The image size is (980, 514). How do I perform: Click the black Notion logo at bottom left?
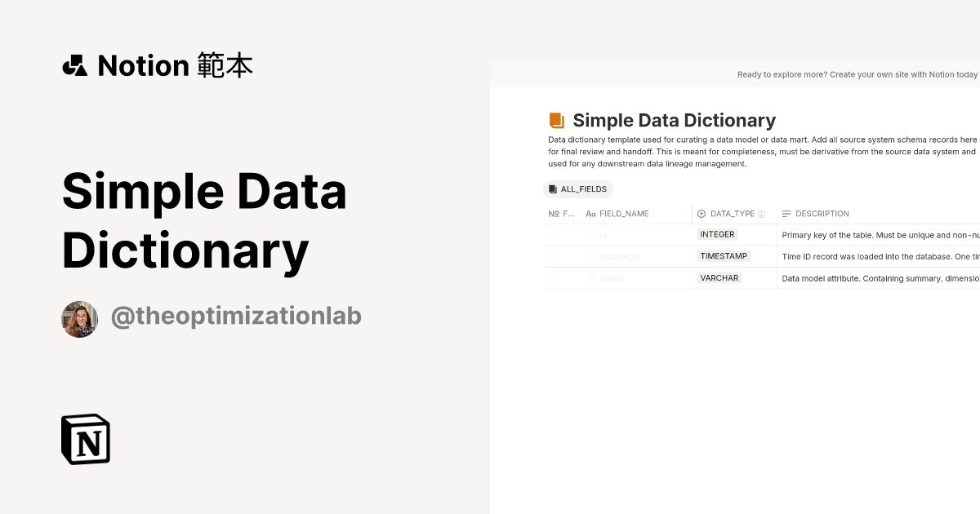[86, 439]
